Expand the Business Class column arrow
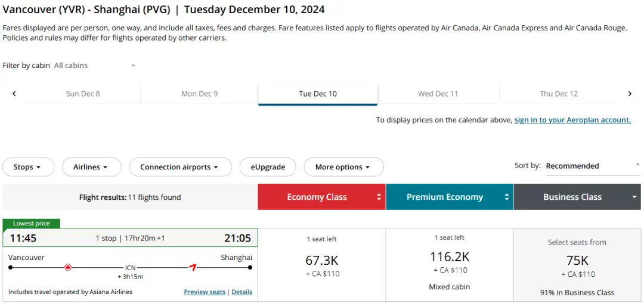Image resolution: width=644 pixels, height=303 pixels. (634, 197)
